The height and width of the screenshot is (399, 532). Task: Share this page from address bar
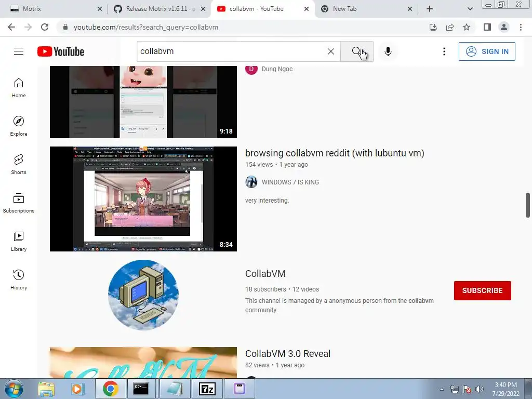pyautogui.click(x=450, y=27)
